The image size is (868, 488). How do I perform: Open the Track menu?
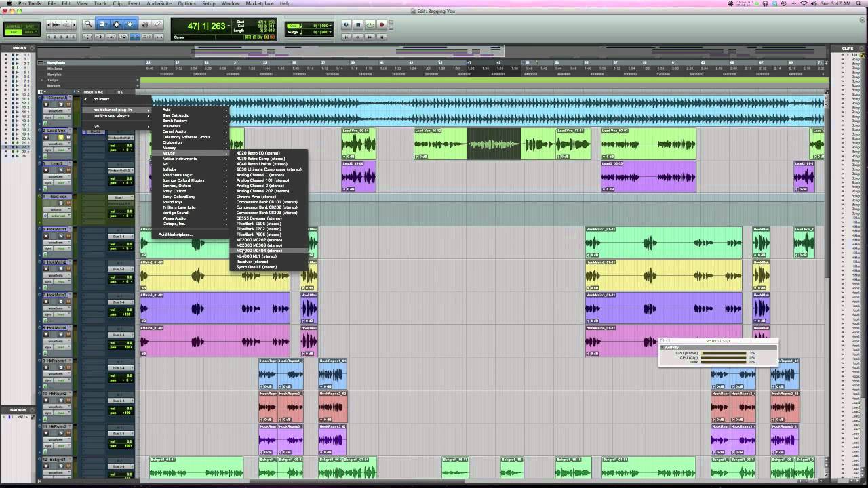[x=100, y=3]
